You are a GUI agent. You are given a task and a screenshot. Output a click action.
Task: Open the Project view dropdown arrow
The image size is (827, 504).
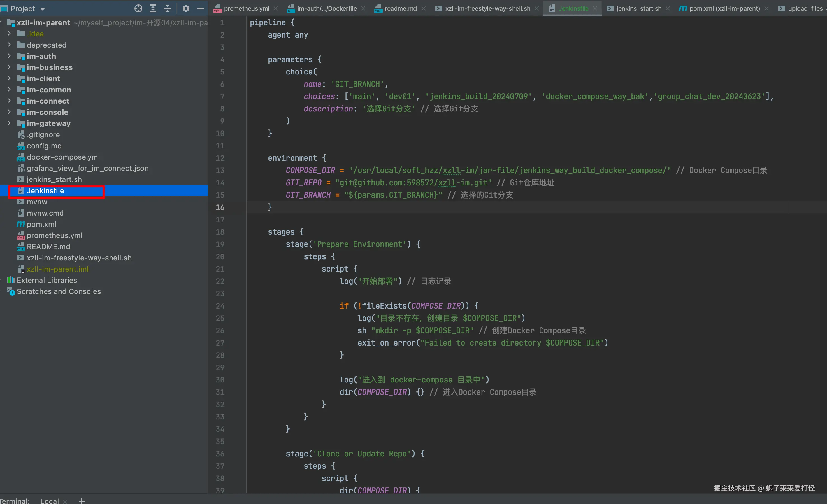pos(43,9)
